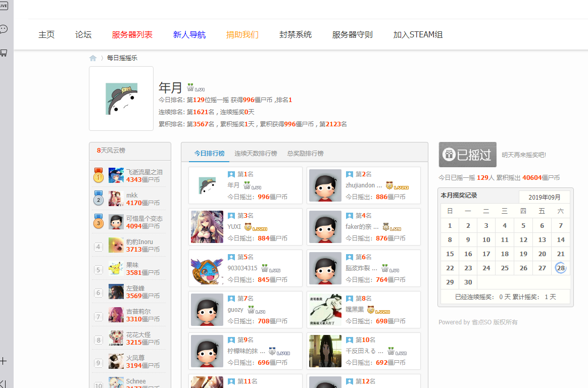Image resolution: width=588 pixels, height=388 pixels.
Task: Click the gift icon on 已摇过 button
Action: coord(448,155)
